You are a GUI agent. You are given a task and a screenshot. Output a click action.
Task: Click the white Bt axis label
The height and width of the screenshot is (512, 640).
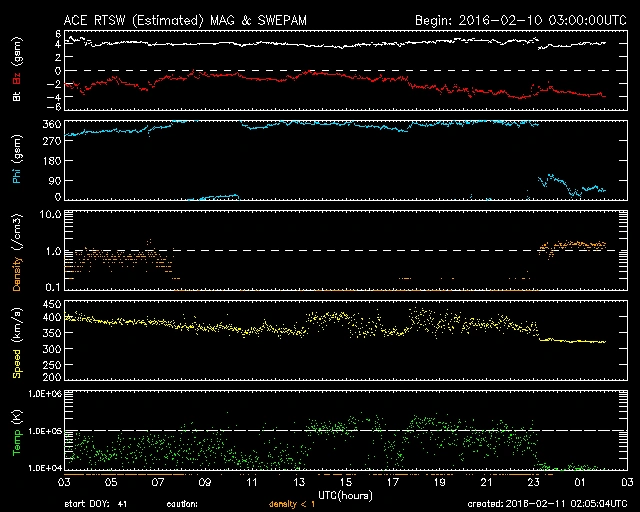(16, 97)
